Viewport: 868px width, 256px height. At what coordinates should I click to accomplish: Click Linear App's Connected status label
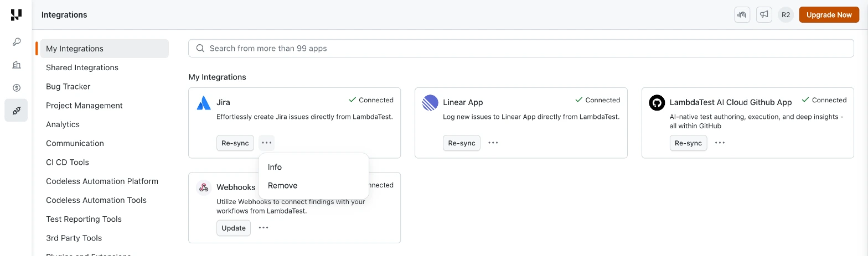(597, 100)
